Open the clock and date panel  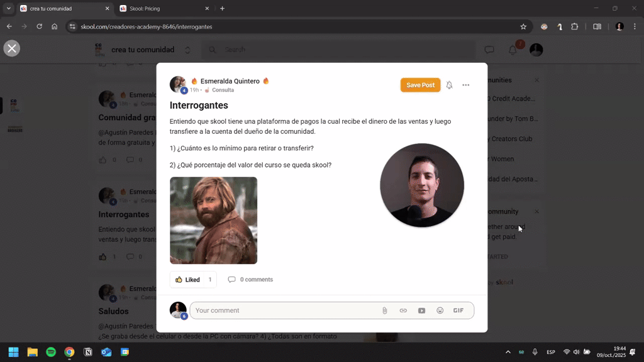point(611,352)
